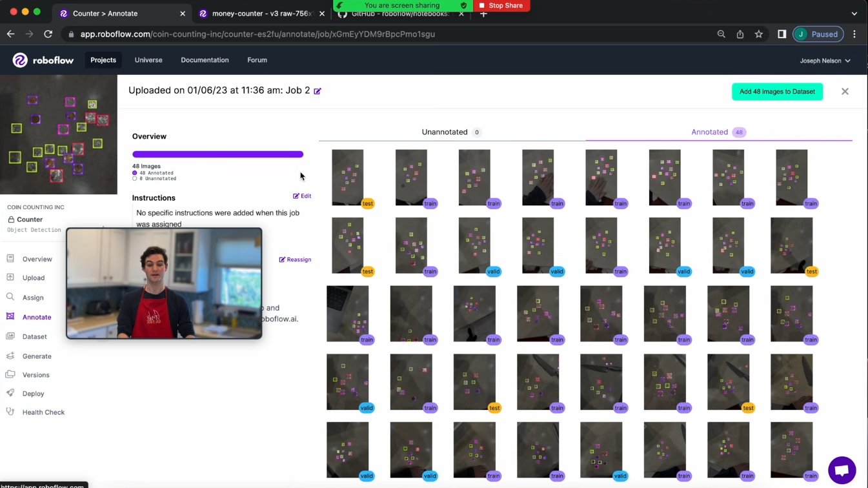The width and height of the screenshot is (868, 488).
Task: Open the Universe menu item
Action: pos(148,60)
